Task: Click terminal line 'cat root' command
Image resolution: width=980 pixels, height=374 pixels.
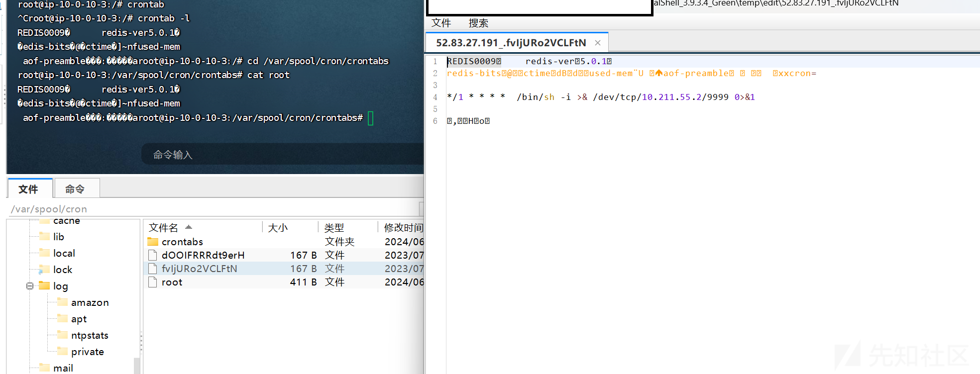Action: [x=268, y=75]
